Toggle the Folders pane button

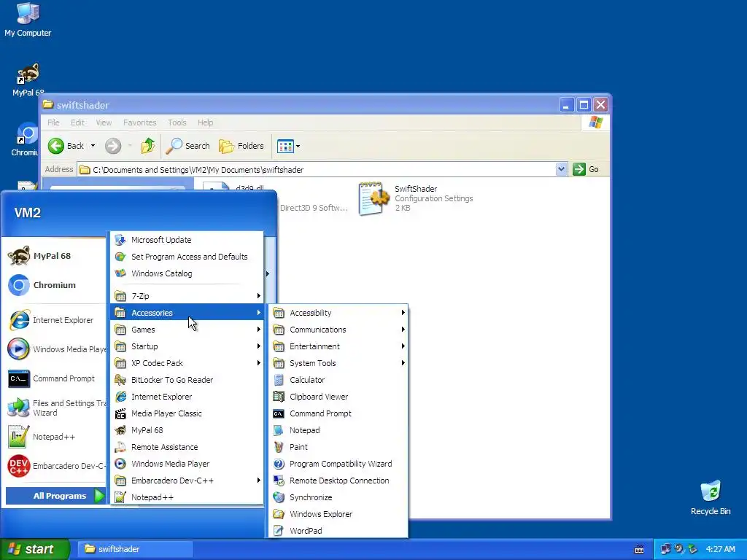coord(241,146)
